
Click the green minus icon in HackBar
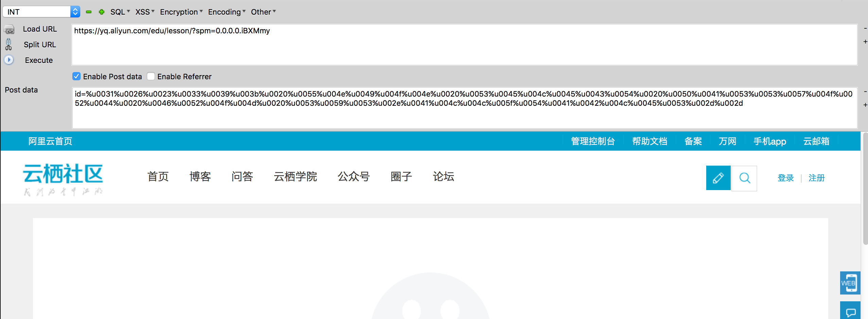click(89, 12)
